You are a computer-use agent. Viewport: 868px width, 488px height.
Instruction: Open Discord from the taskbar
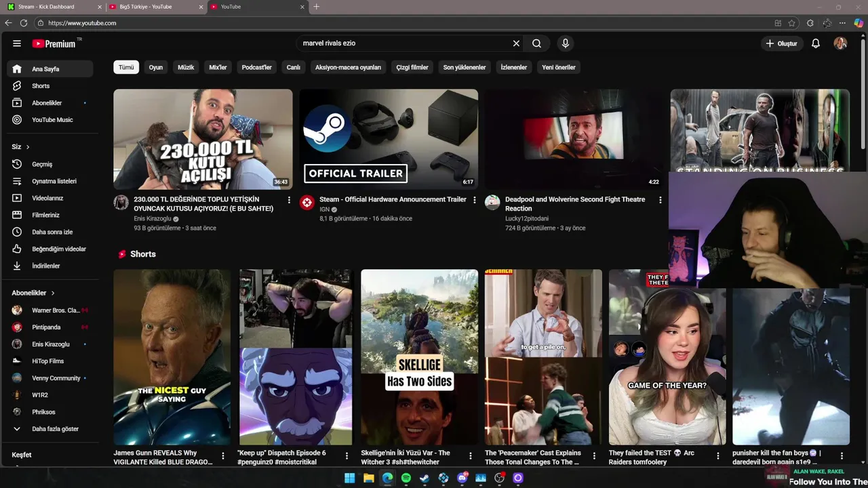point(462,478)
